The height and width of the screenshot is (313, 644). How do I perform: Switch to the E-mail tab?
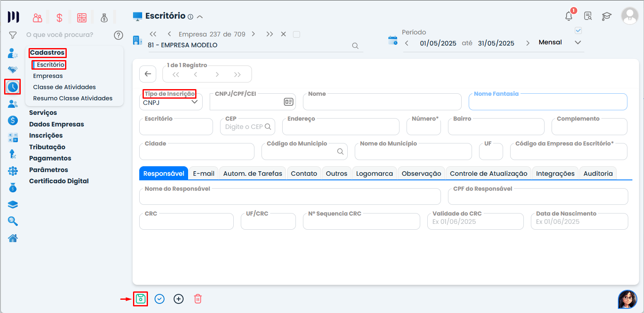coord(203,173)
